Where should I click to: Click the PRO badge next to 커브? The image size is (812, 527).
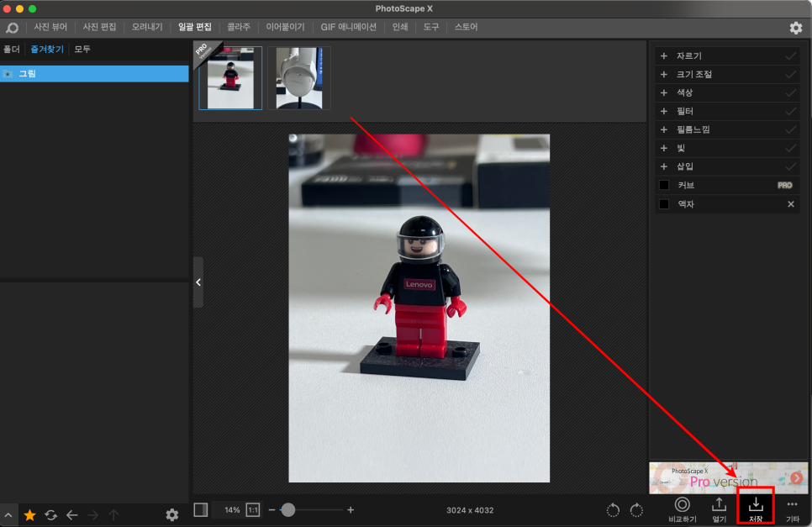point(784,185)
